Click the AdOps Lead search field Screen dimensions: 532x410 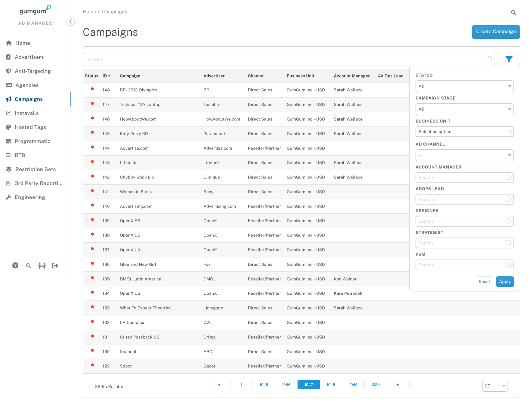[x=464, y=199]
